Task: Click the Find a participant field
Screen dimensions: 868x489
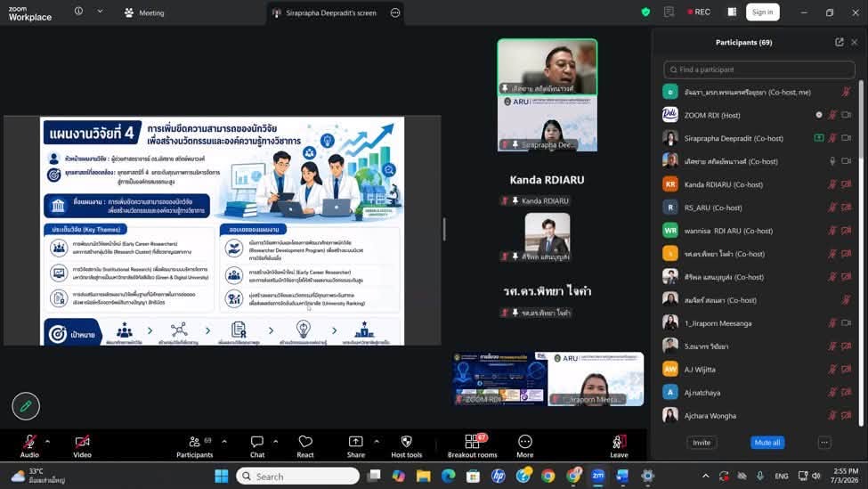Action: click(x=759, y=69)
